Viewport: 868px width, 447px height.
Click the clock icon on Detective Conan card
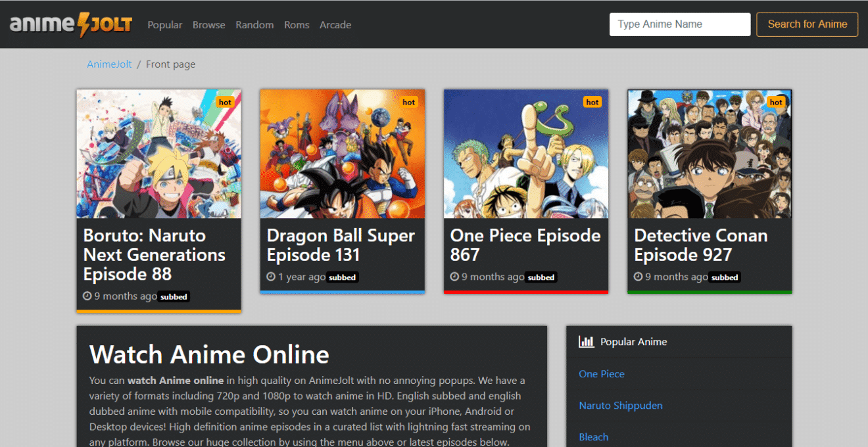[639, 277]
